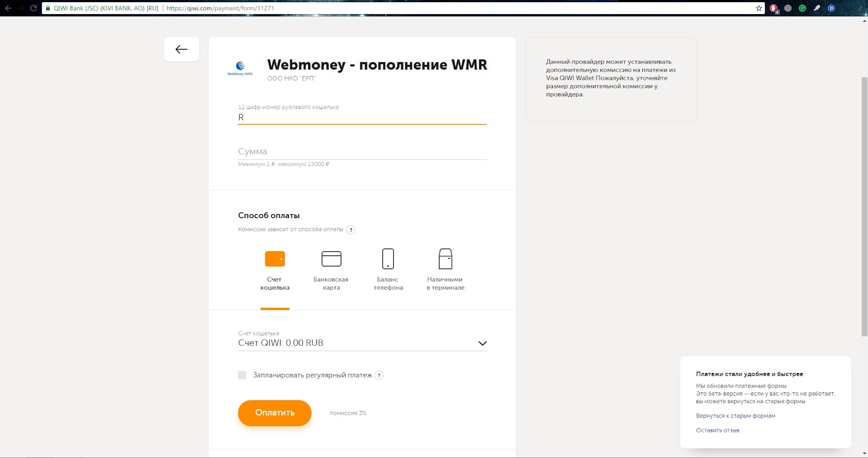Choose wallet account payment icon
The height and width of the screenshot is (458, 868).
point(275,259)
